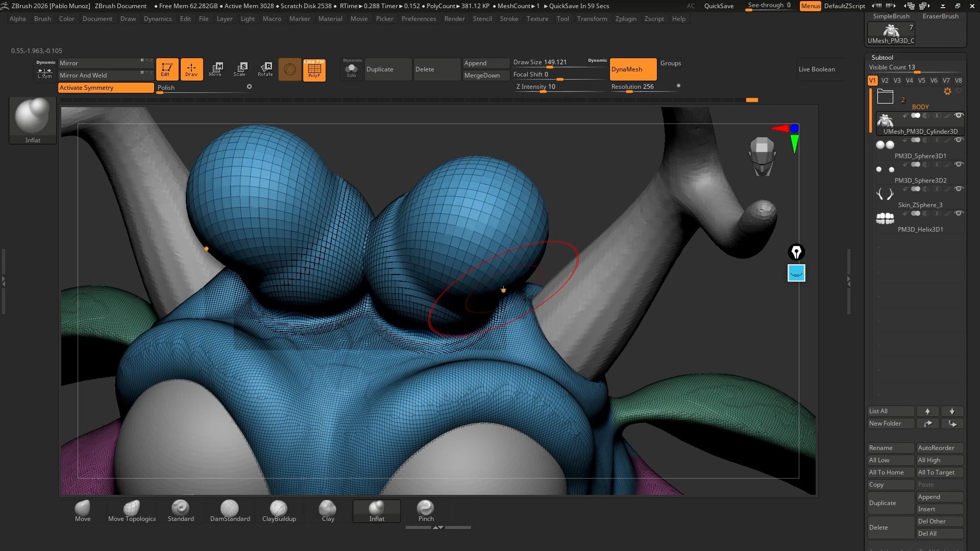This screenshot has height=551, width=980.
Task: Enable Solo mode
Action: pyautogui.click(x=352, y=69)
